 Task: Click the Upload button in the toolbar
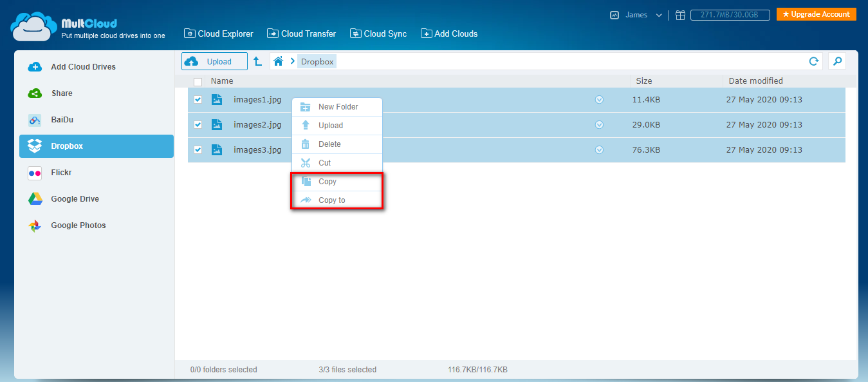coord(214,61)
